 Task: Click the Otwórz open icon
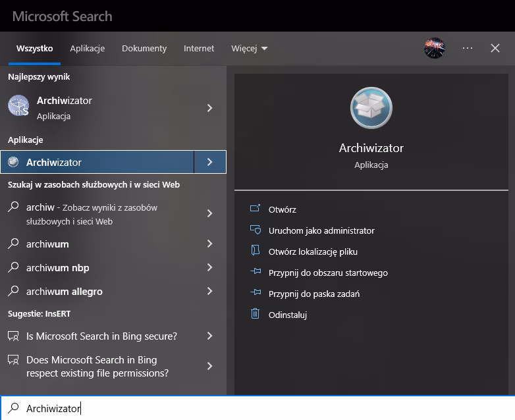point(256,208)
